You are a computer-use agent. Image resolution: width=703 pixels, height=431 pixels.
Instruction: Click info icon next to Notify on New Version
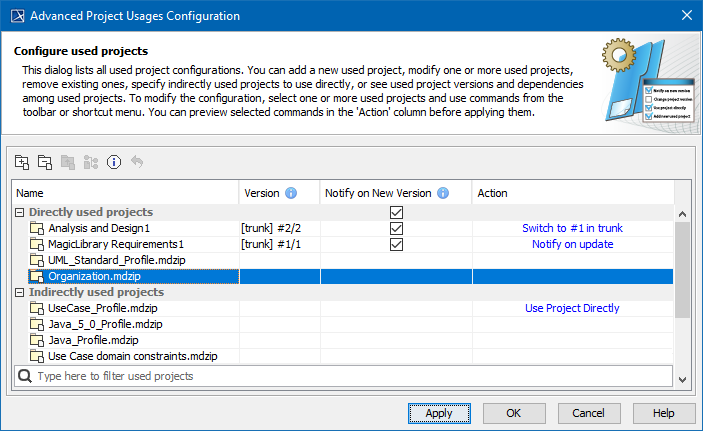443,192
